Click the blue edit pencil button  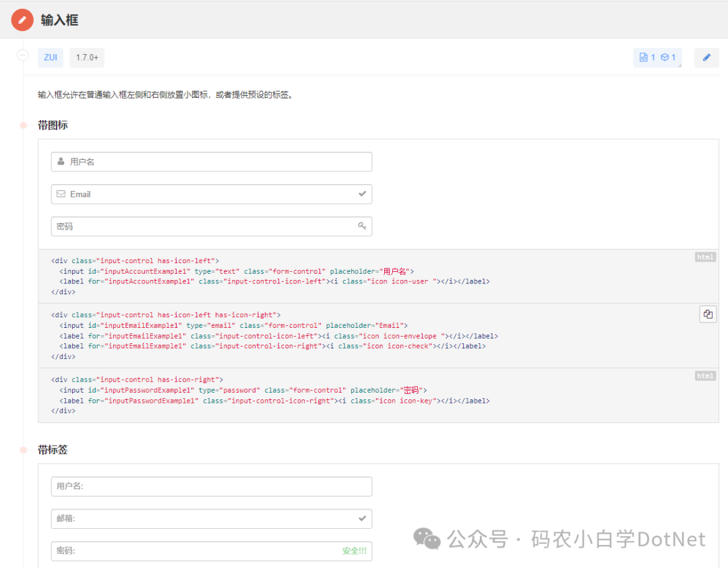pos(706,57)
